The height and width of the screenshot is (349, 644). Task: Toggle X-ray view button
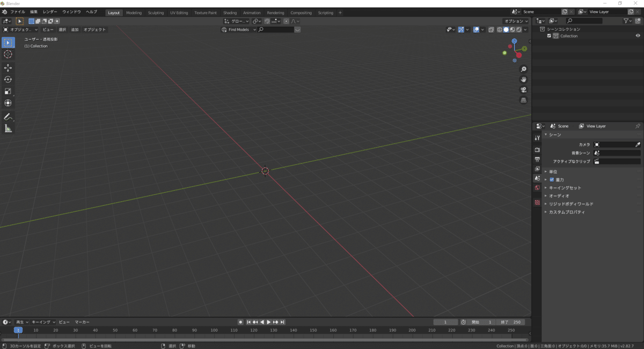click(491, 30)
